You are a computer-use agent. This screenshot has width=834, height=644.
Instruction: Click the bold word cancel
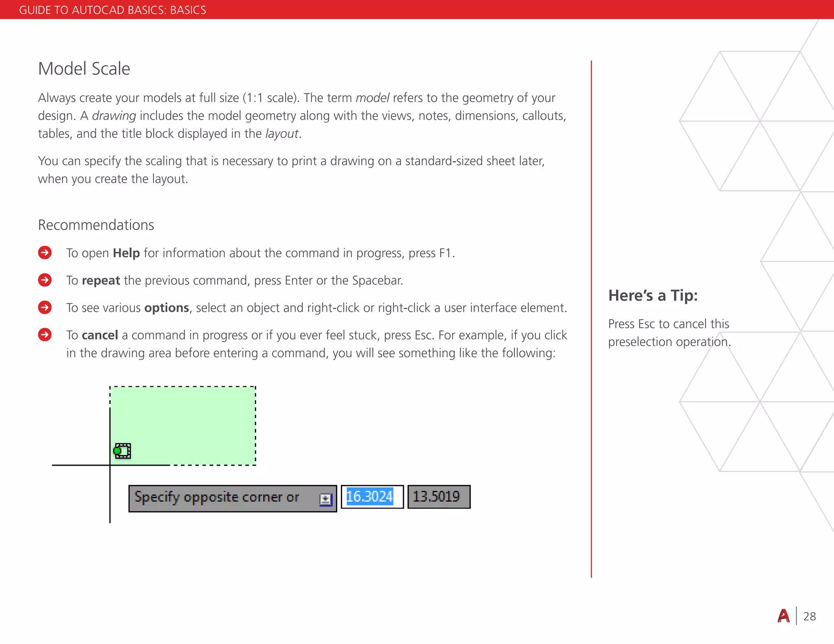[x=100, y=335]
